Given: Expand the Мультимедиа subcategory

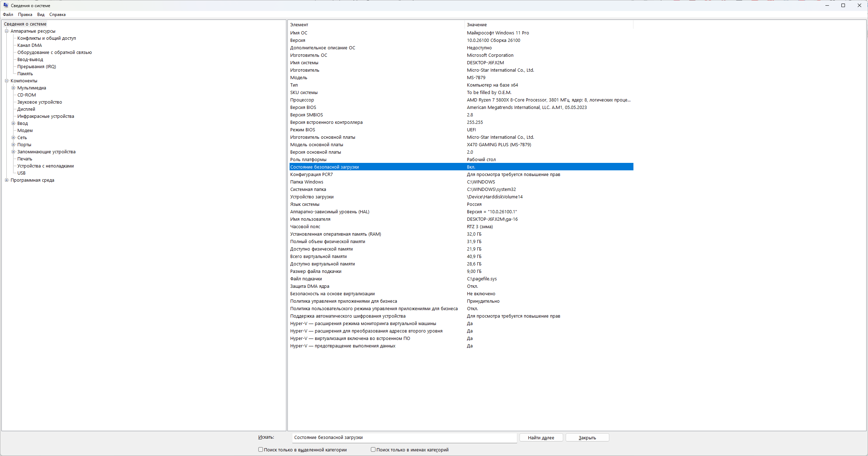Looking at the screenshot, I should (x=13, y=88).
